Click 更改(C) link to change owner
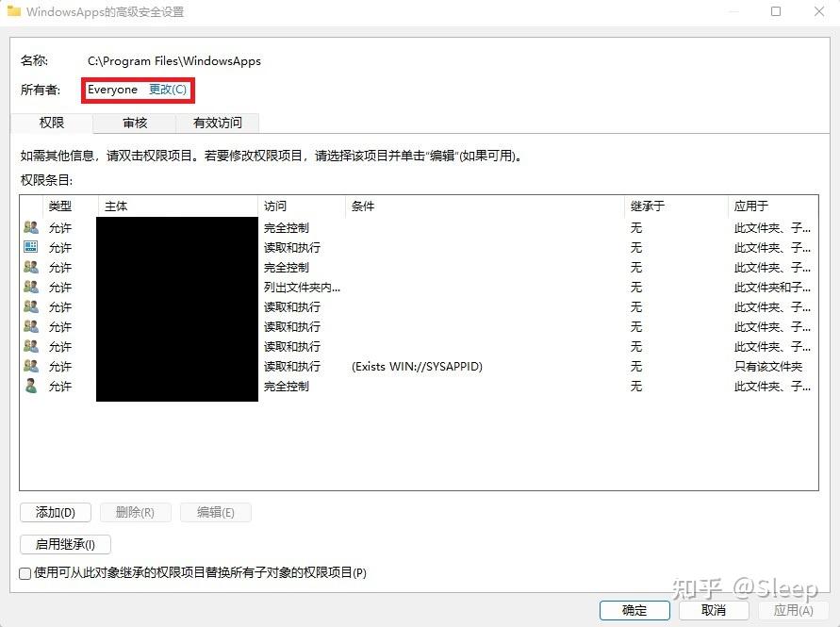This screenshot has width=840, height=627. [x=168, y=90]
